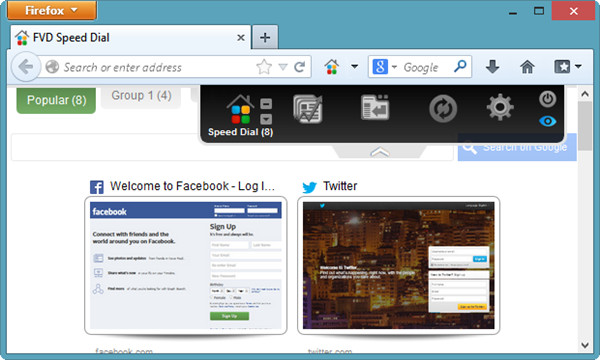Screen dimensions: 600x360
Task: Open the Welcome to Facebook dial title
Action: click(x=192, y=186)
